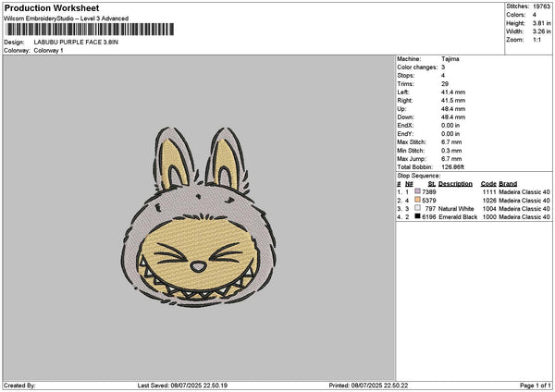
Task: Click the Colorway 1 value
Action: (48, 50)
